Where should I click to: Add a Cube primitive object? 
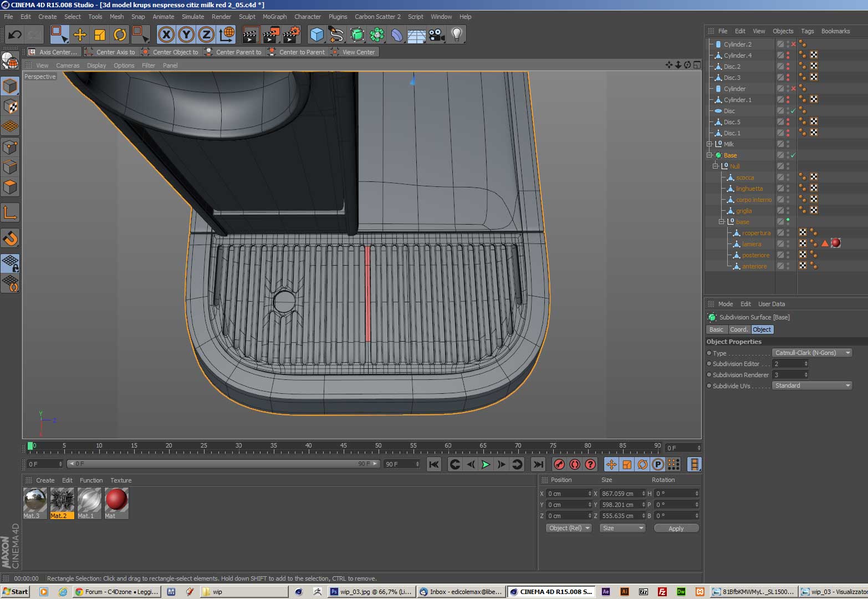tap(316, 35)
